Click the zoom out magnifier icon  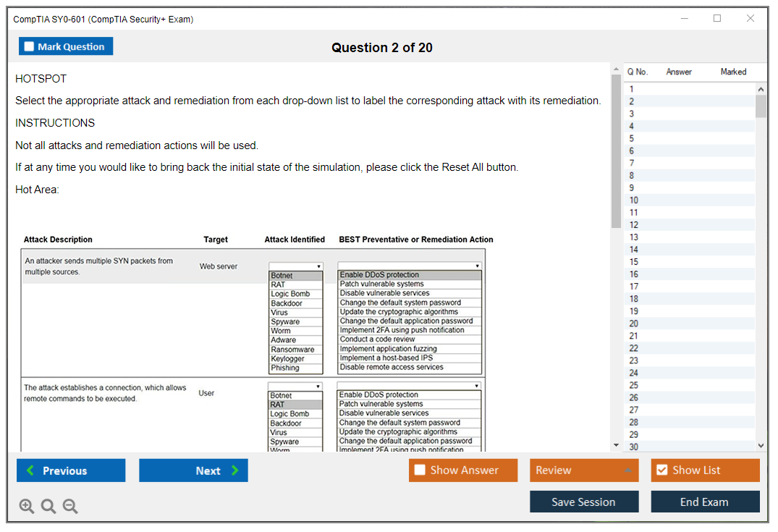(x=70, y=507)
